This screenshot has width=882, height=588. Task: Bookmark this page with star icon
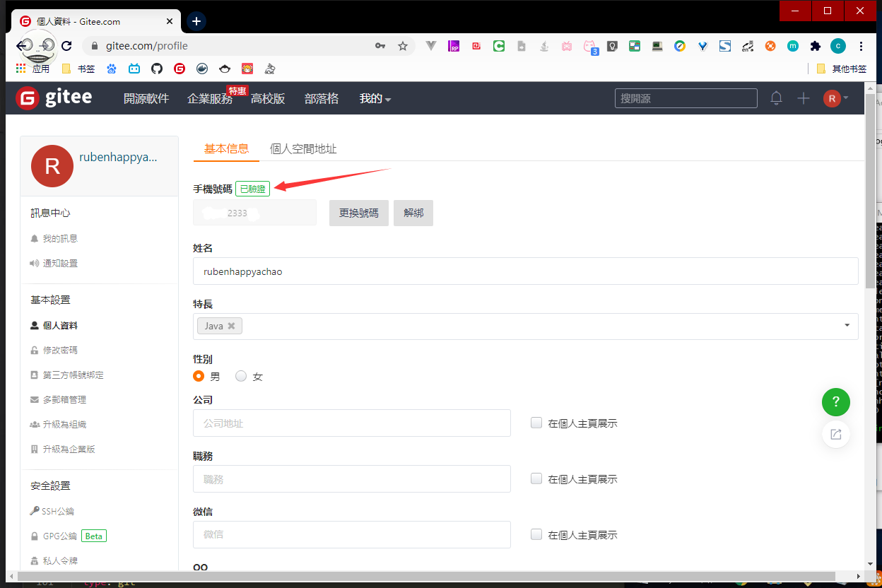(x=403, y=46)
